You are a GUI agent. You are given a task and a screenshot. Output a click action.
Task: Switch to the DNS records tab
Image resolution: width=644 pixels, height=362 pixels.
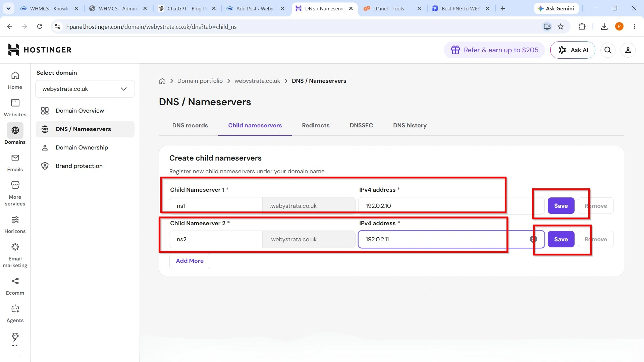coord(190,125)
